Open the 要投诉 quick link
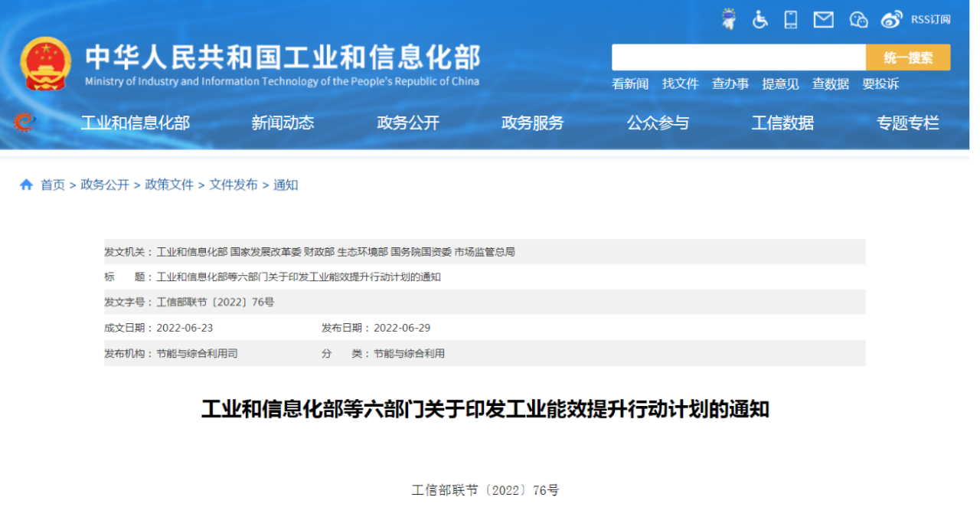 pos(880,84)
